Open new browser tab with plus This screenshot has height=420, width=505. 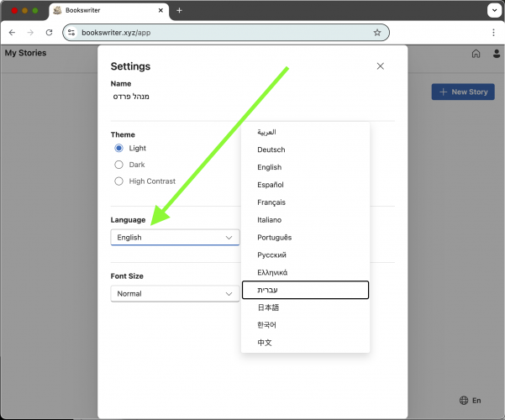tap(179, 10)
